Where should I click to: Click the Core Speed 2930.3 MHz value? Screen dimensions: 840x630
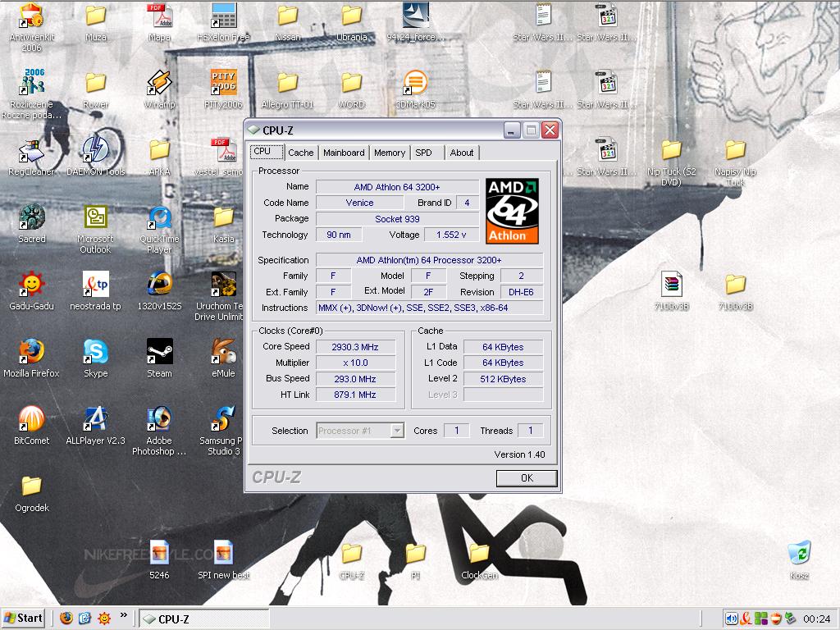(x=356, y=347)
